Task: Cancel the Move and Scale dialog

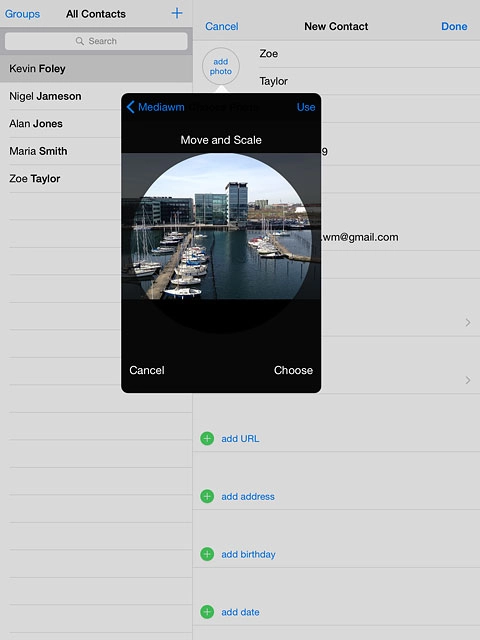Action: (x=147, y=370)
